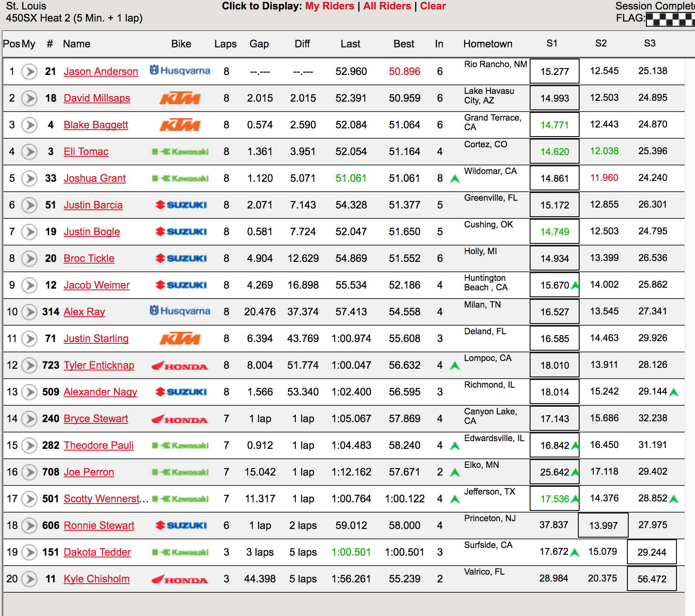
Task: Toggle the arrow icon in Eli Tomac's row
Action: tap(29, 152)
